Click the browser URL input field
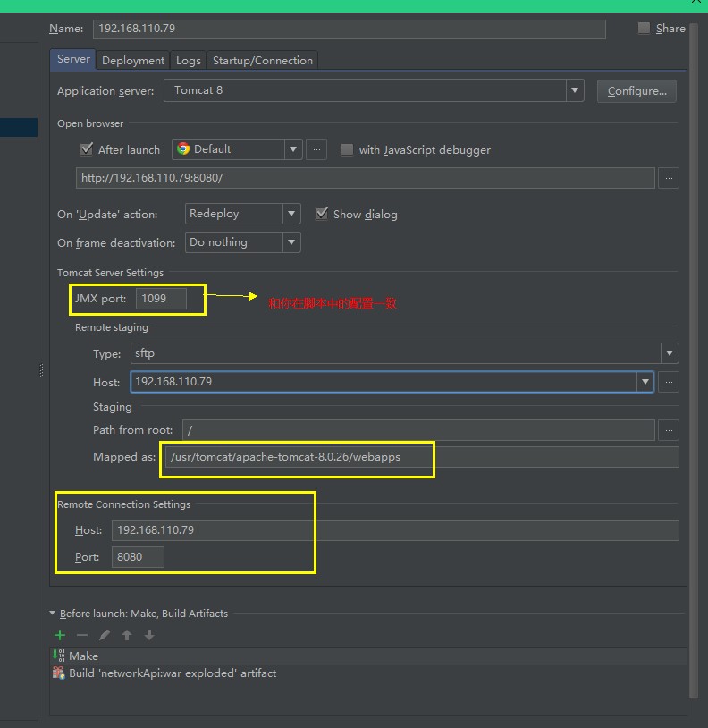 366,178
